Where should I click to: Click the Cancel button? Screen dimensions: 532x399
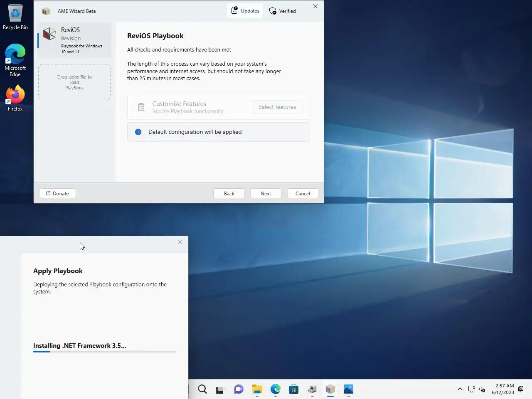click(303, 193)
